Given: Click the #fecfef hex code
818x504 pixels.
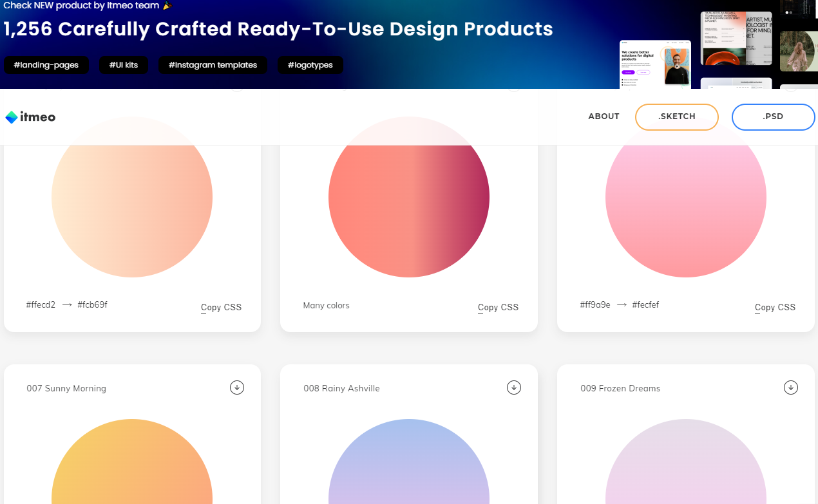Looking at the screenshot, I should (645, 305).
